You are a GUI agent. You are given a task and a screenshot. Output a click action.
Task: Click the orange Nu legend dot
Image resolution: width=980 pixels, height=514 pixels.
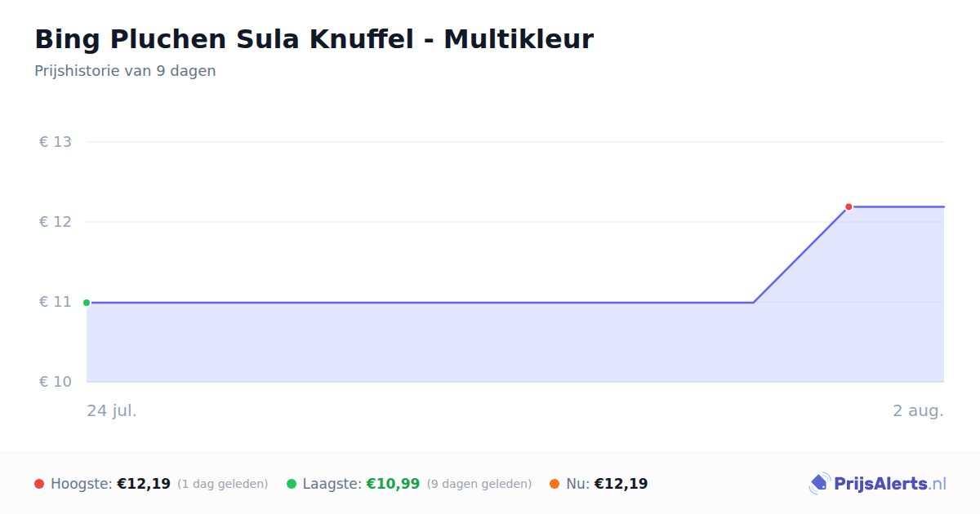click(555, 484)
